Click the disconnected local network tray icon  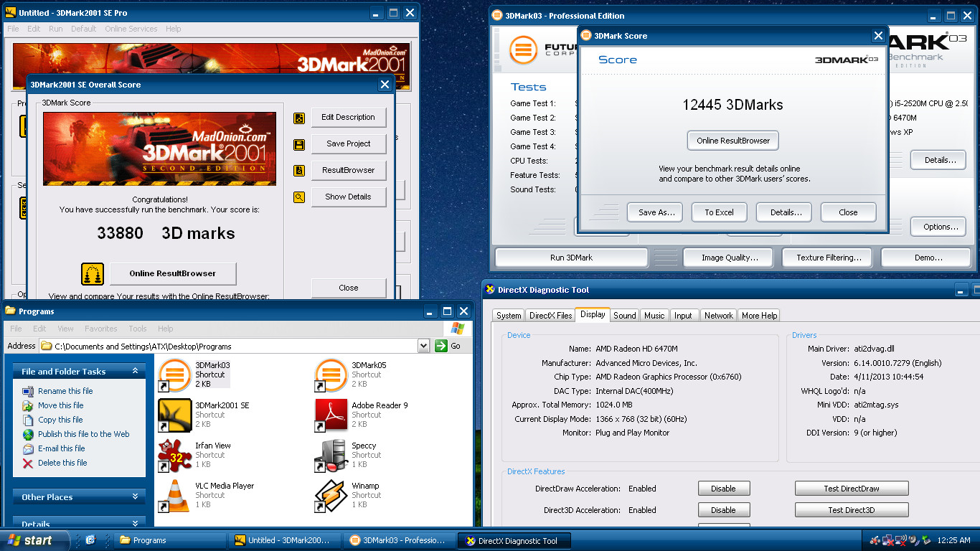(887, 540)
